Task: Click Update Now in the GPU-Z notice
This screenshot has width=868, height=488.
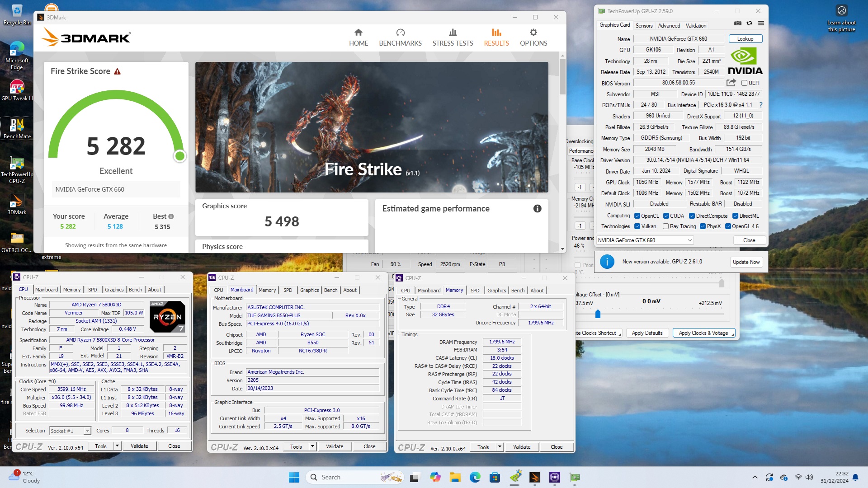Action: pos(746,262)
